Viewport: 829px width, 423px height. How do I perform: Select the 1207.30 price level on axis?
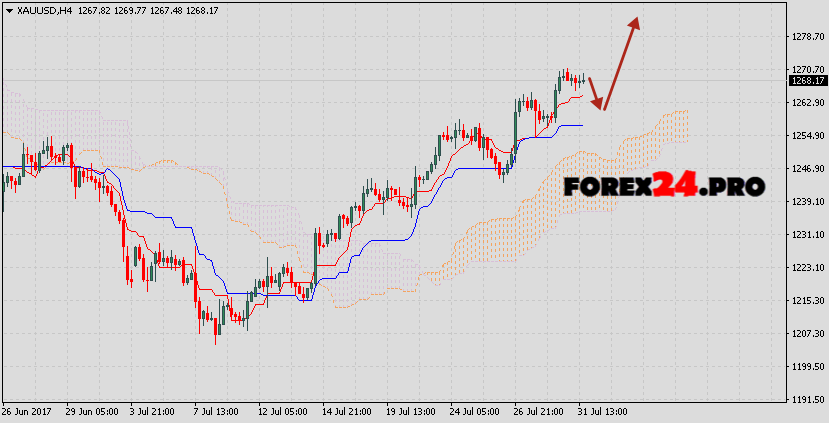coord(806,334)
